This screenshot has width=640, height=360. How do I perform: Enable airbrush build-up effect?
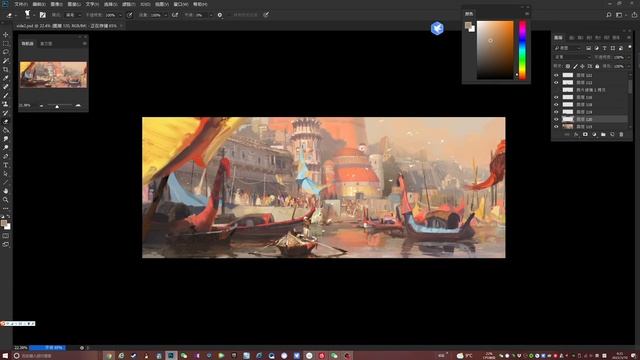[x=175, y=15]
